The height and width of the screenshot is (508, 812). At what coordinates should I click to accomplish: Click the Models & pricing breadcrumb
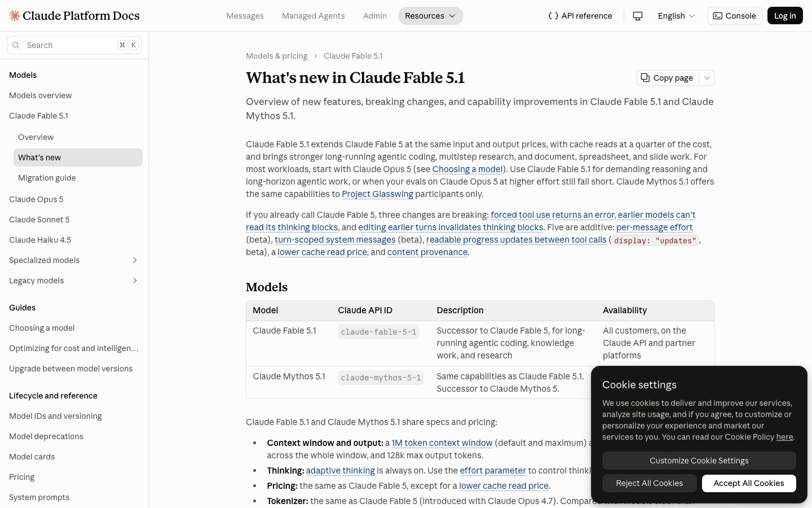click(277, 56)
